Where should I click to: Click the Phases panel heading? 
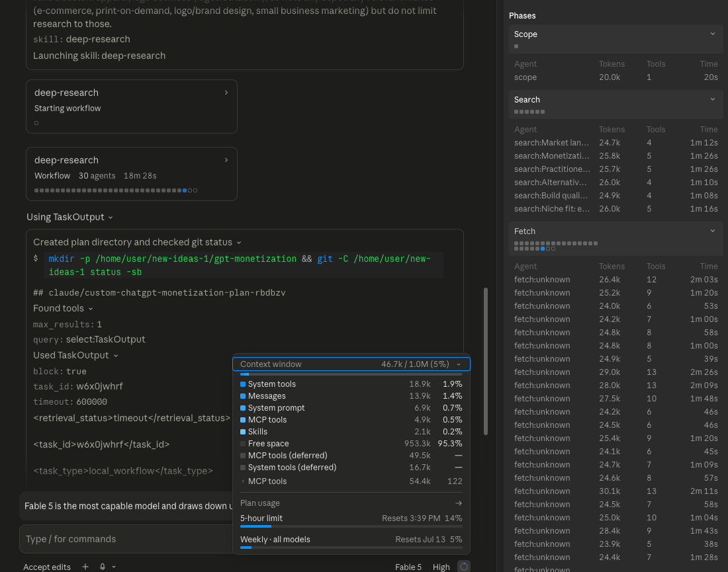pyautogui.click(x=522, y=16)
